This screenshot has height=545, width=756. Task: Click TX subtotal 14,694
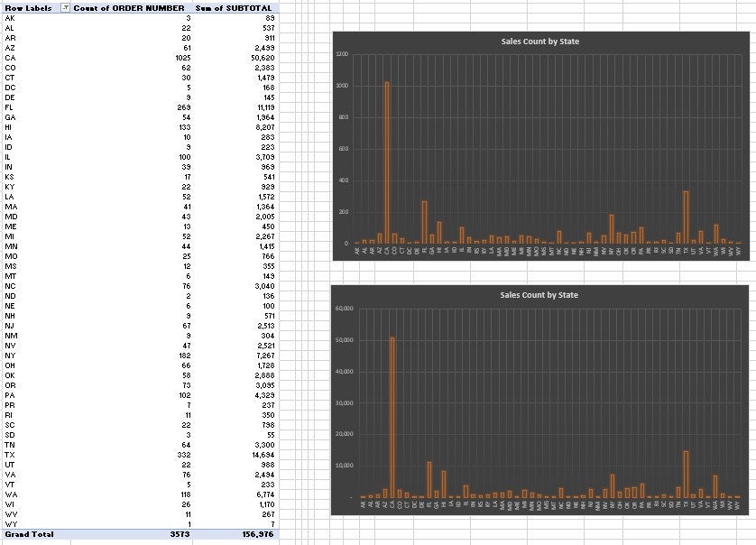tap(263, 455)
